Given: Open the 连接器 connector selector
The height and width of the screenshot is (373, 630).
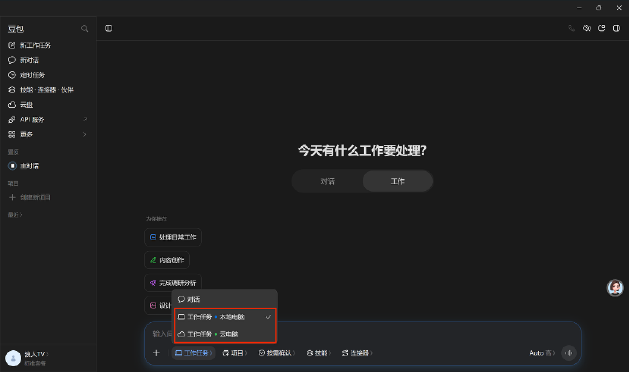Looking at the screenshot, I should (x=357, y=353).
